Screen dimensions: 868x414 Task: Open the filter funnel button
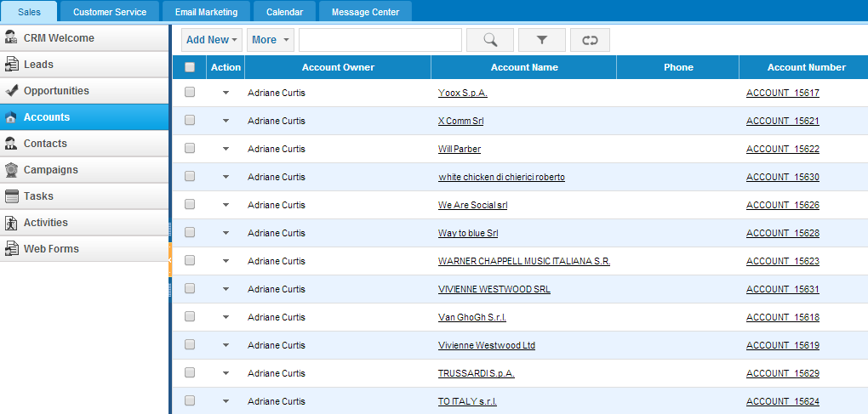coord(542,40)
